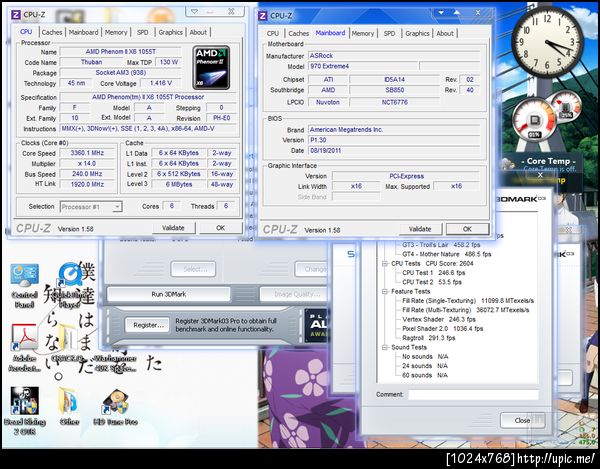Select the GT4 - Mother Nature row
Screen dimensions: 600x469
(447, 254)
